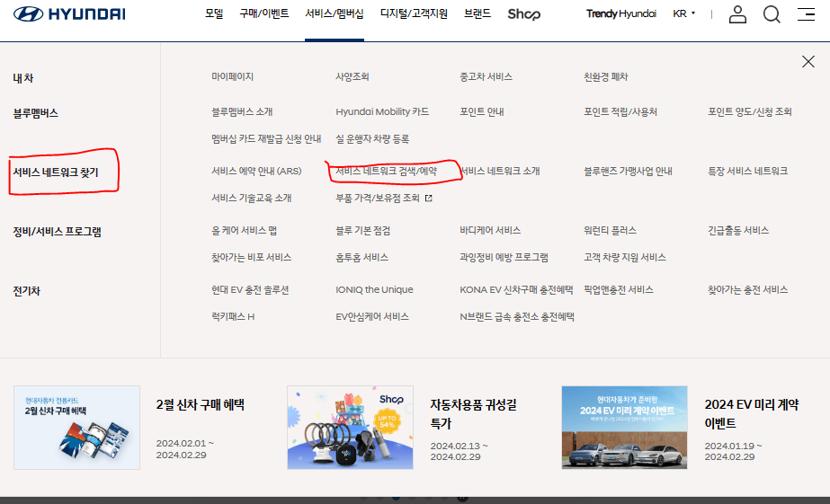The image size is (830, 504).
Task: Open 포인트 양도/신청 조회 link
Action: click(750, 111)
